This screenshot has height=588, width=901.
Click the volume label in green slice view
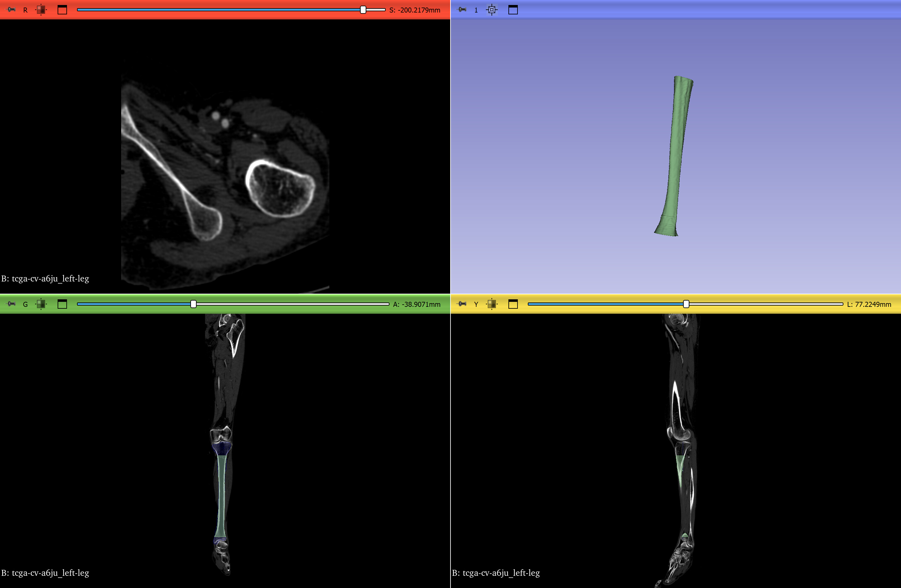(x=45, y=573)
